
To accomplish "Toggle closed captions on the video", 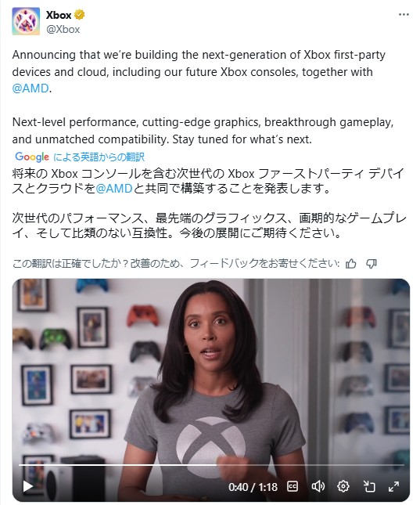I will tap(293, 486).
